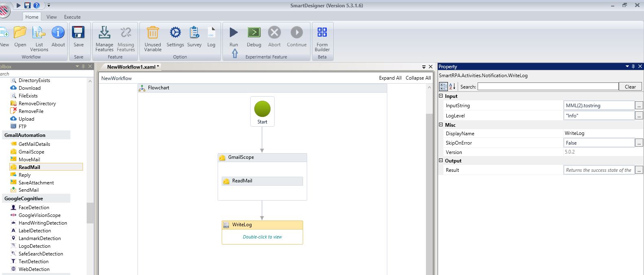This screenshot has height=275, width=644.
Task: Select FaceDetection in the toolbox
Action: click(x=34, y=208)
